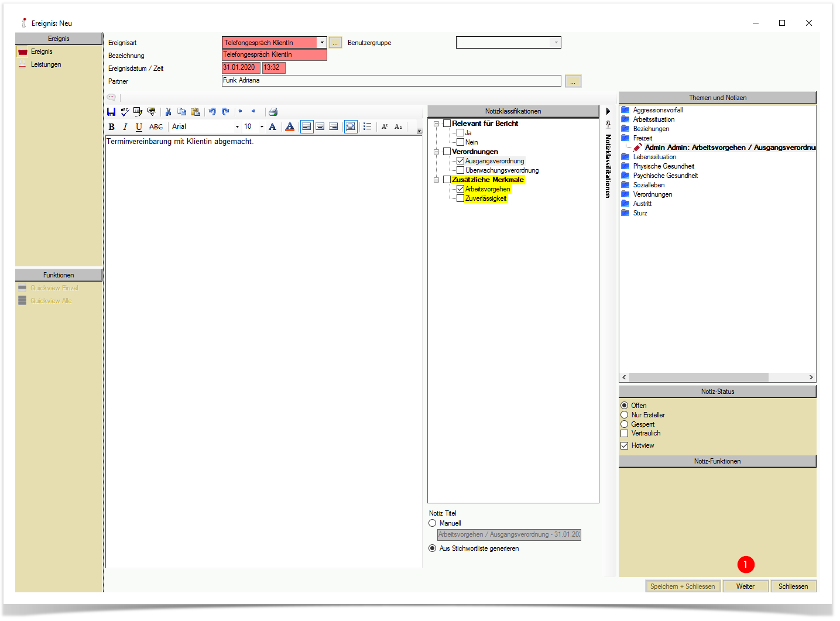Select the Nur Ersteller radio button

pos(625,415)
